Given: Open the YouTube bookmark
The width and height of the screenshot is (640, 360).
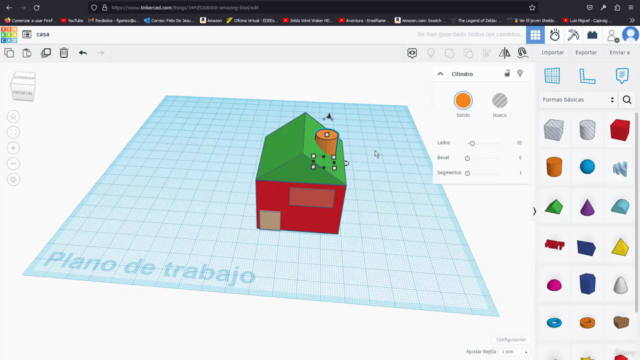Looking at the screenshot, I should (72, 20).
